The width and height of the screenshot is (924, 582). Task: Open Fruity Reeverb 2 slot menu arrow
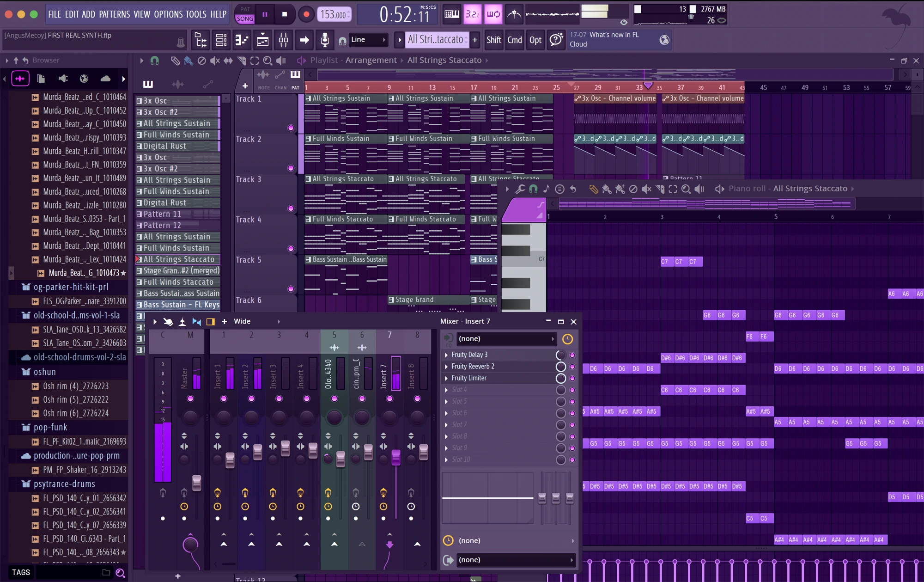coord(446,367)
